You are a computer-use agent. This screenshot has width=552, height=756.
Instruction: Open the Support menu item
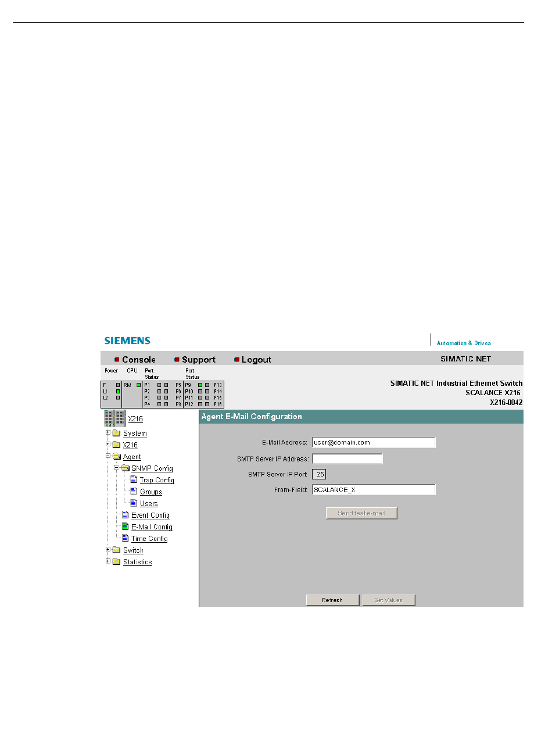point(199,360)
